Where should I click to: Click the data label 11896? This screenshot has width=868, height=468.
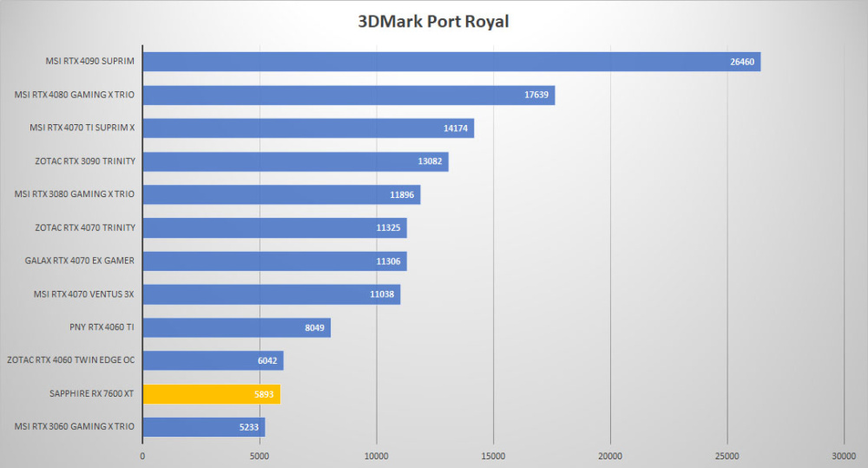tap(402, 194)
